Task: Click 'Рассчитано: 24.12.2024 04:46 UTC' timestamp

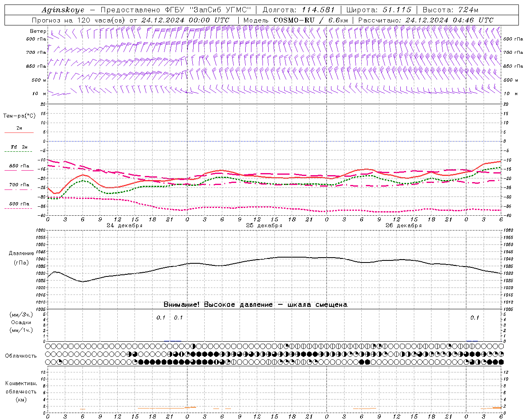Action: [x=426, y=20]
